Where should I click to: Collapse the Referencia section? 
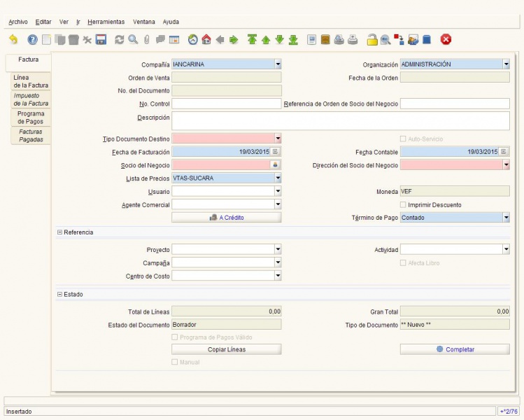tap(60, 232)
